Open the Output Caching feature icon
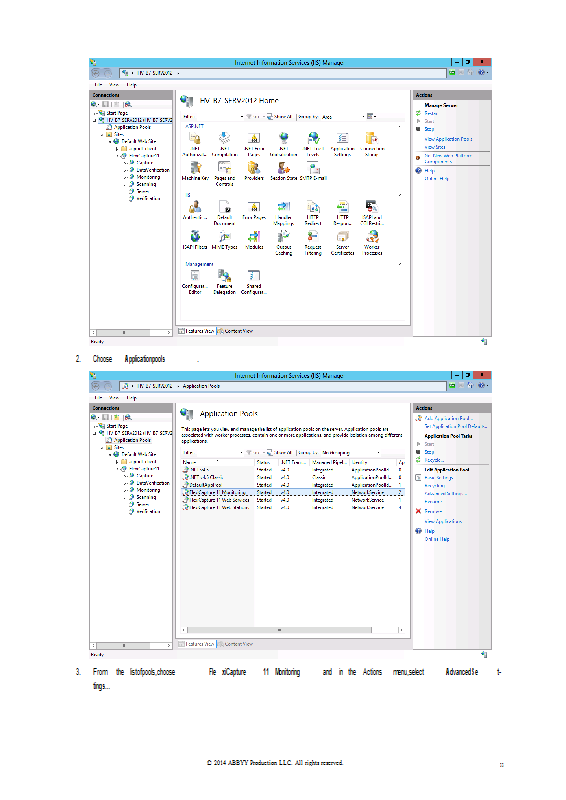 [x=283, y=242]
